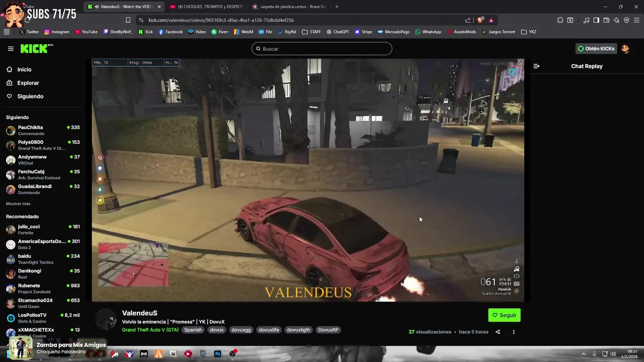
Task: Open LosPollosTV recommended channel
Action: point(43,318)
